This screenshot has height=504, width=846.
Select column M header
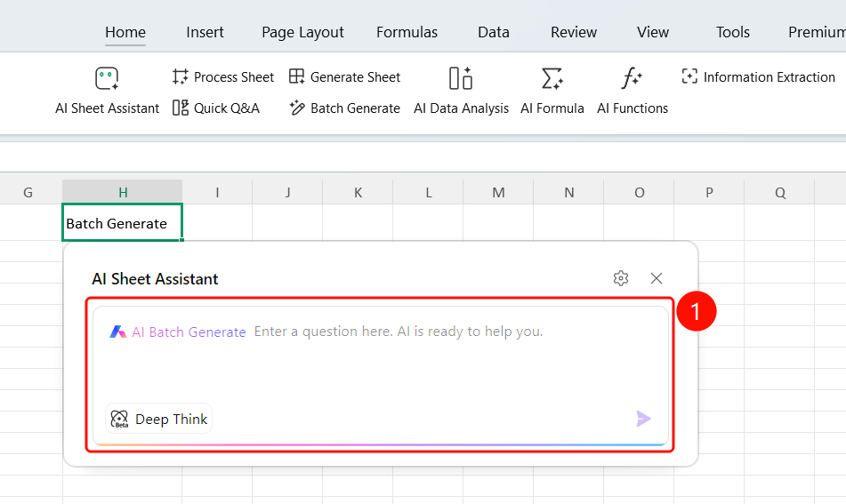point(498,192)
